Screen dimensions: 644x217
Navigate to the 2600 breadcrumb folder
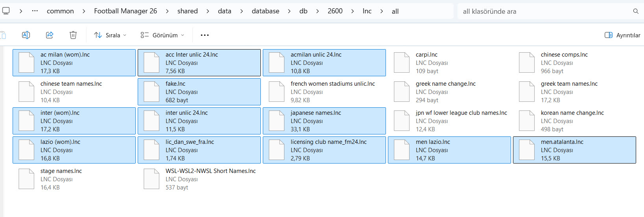pyautogui.click(x=335, y=11)
